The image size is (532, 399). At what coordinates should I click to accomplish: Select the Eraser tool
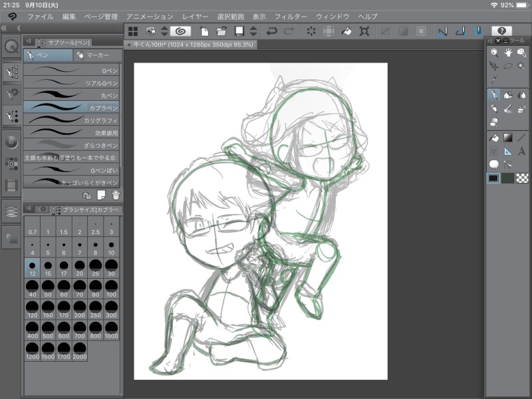click(x=494, y=122)
